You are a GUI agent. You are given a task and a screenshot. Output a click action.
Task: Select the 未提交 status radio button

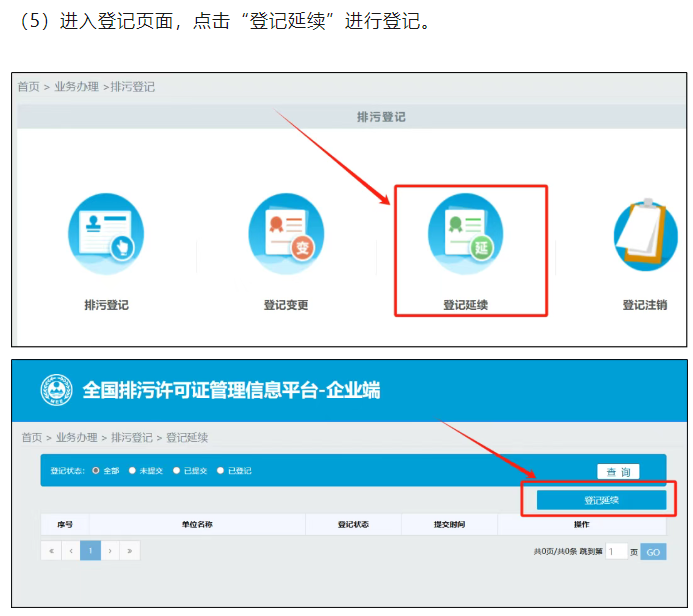tap(132, 471)
